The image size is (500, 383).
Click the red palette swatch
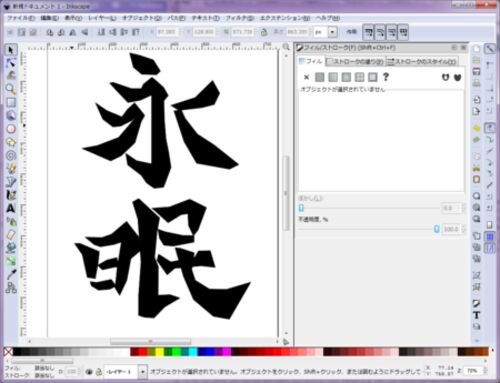pyautogui.click(x=143, y=352)
